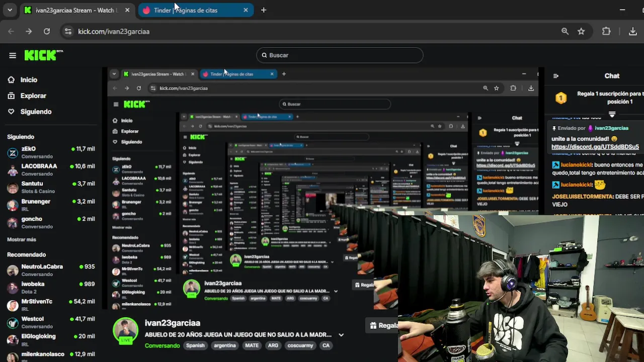Go back in browser history

(x=11, y=31)
